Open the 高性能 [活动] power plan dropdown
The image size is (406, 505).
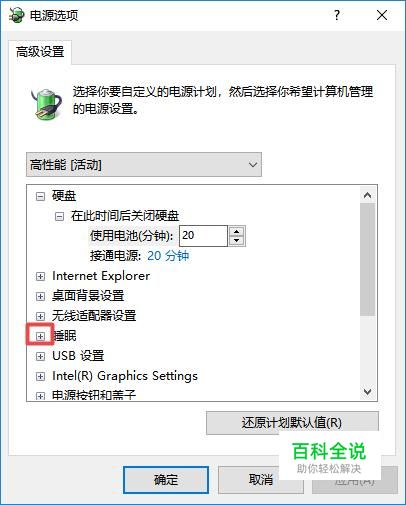(x=144, y=165)
